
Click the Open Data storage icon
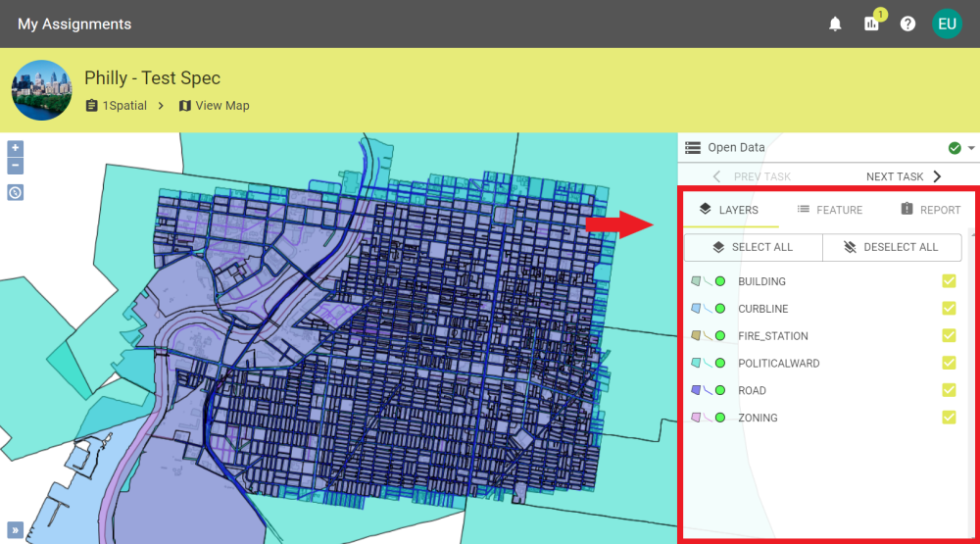coord(693,148)
